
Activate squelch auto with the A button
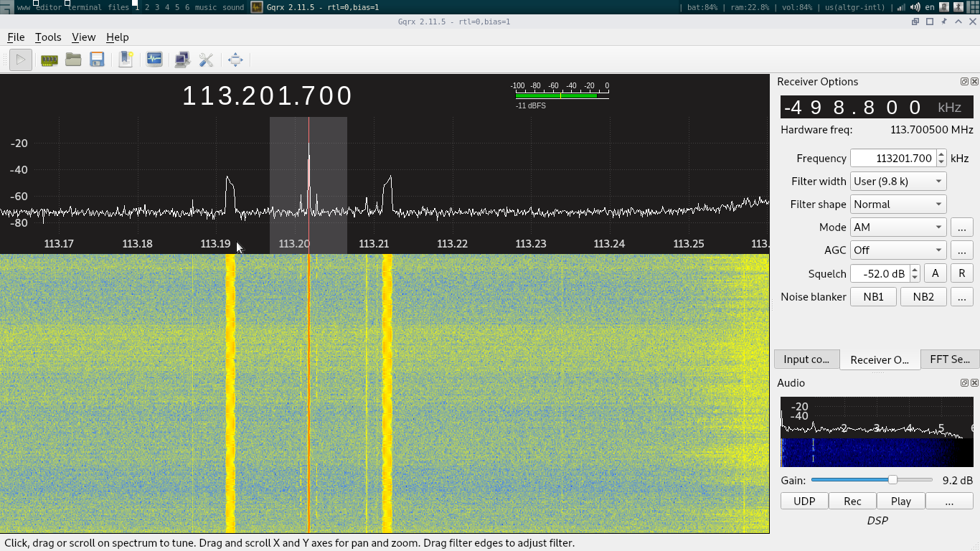935,273
